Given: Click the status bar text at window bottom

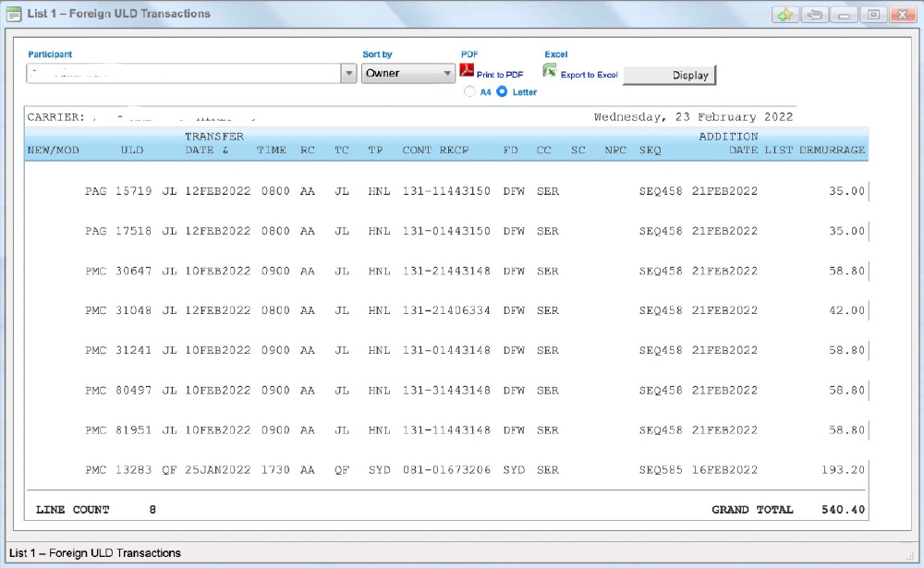Looking at the screenshot, I should coord(95,552).
